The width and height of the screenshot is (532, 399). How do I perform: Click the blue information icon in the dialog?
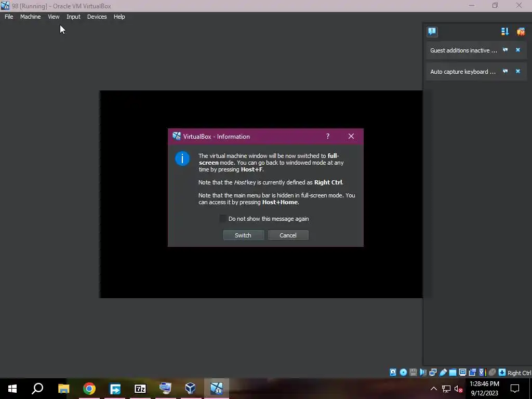point(182,158)
